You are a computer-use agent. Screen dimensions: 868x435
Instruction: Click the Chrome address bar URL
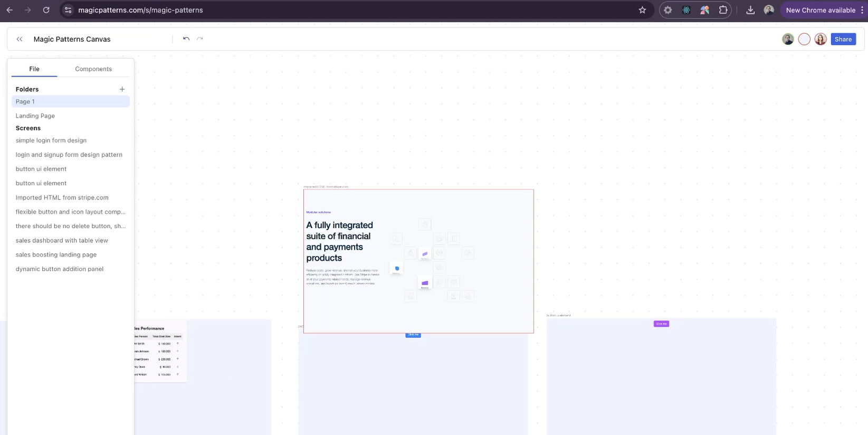140,10
